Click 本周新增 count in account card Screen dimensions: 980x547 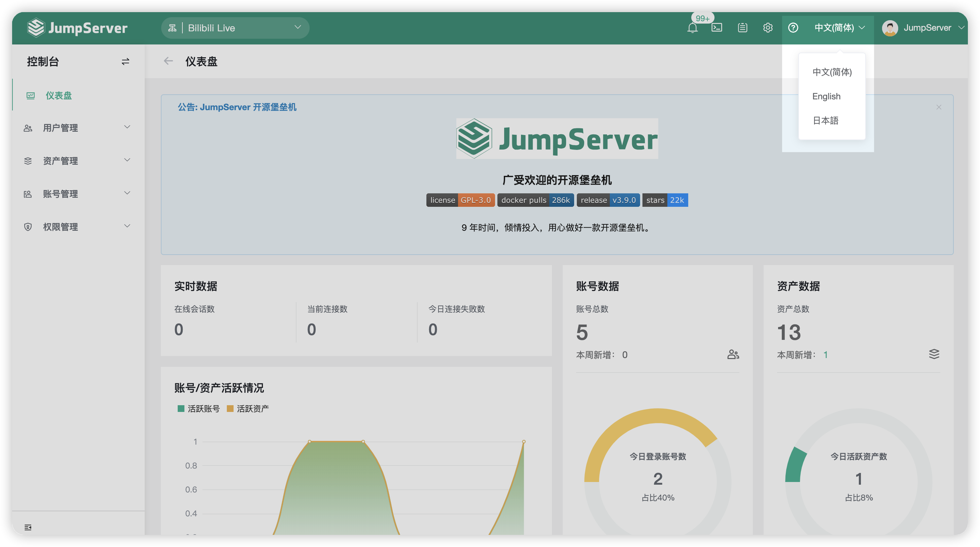(x=625, y=355)
